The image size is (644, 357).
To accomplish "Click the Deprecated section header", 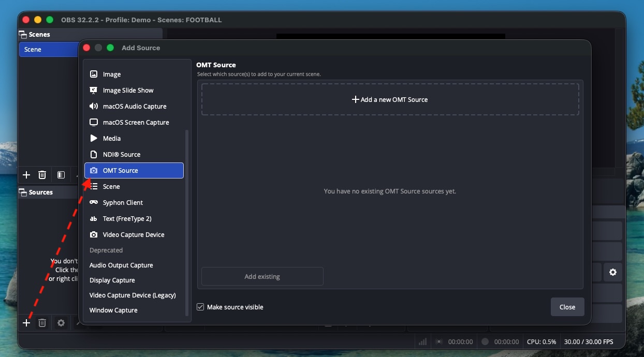I will click(106, 250).
